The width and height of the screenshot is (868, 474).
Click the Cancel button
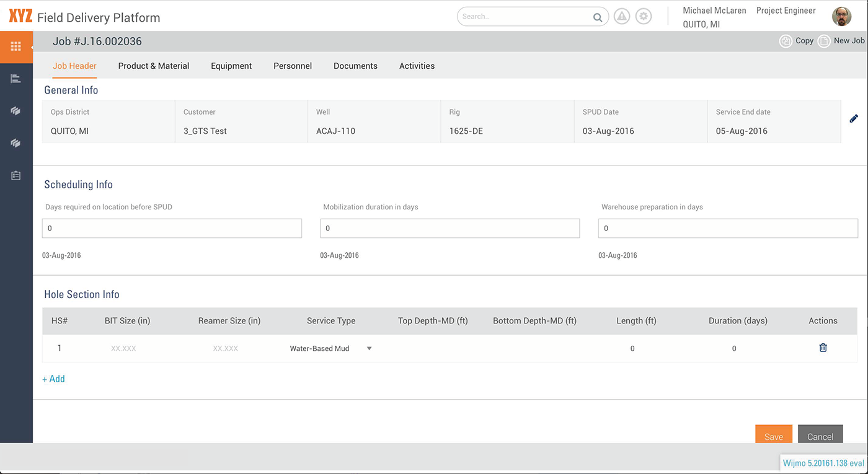820,434
